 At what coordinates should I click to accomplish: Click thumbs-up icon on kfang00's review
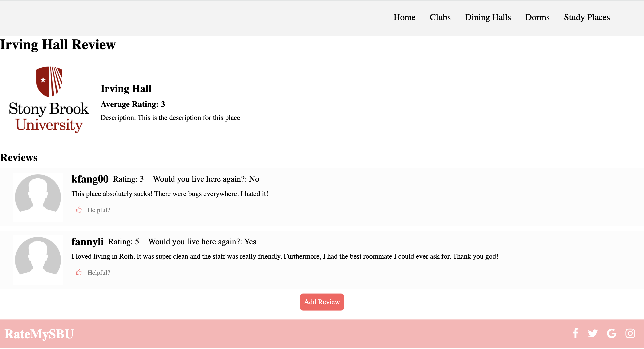79,210
